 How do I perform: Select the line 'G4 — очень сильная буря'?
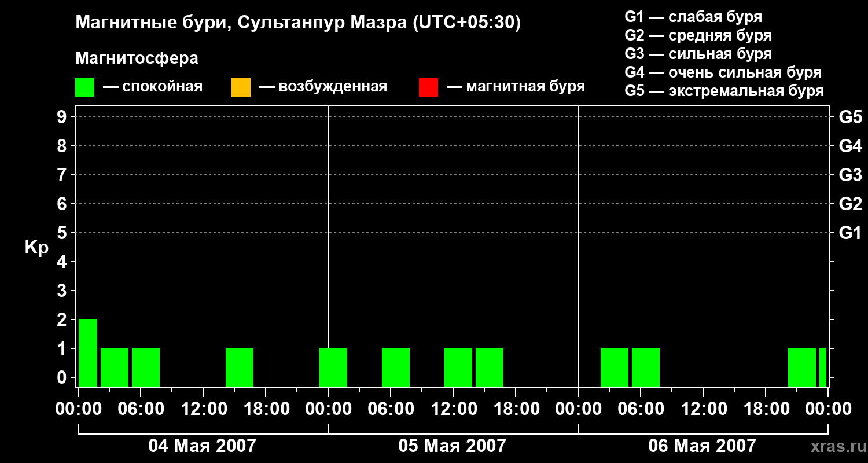click(723, 72)
